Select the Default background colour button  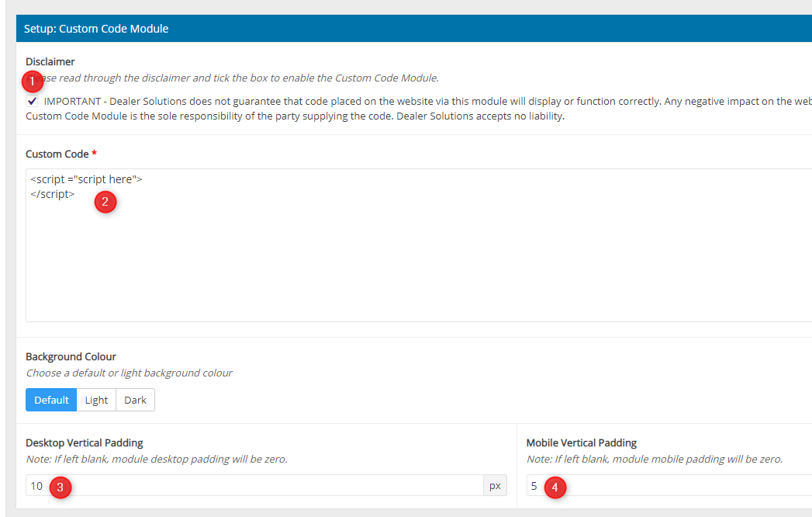51,400
